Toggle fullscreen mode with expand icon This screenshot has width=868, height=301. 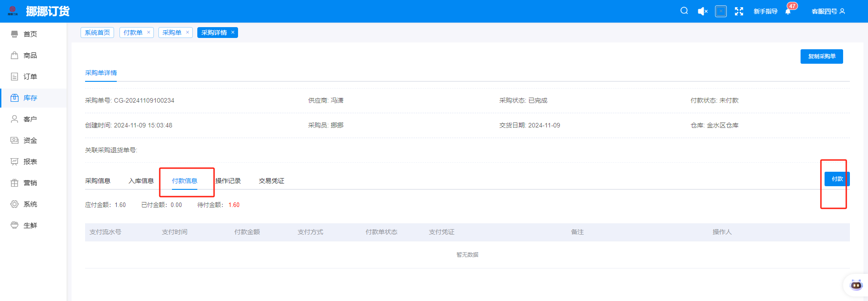[739, 11]
